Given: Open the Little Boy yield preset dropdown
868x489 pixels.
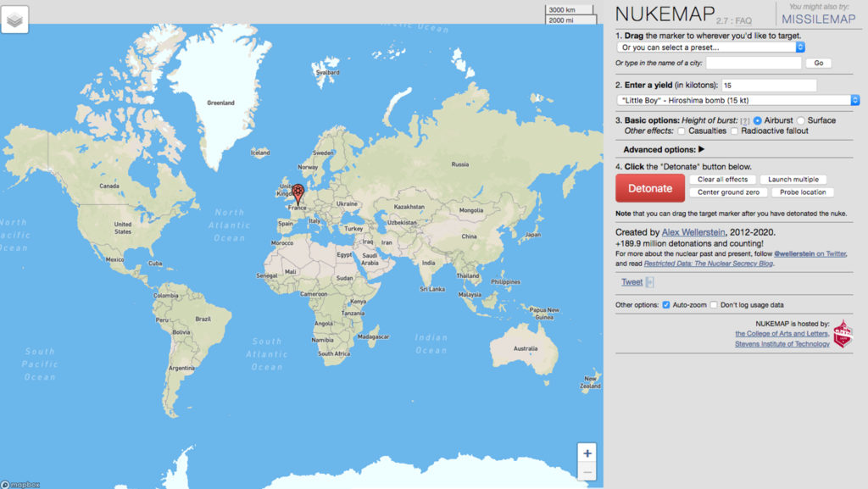Looking at the screenshot, I should tap(738, 100).
